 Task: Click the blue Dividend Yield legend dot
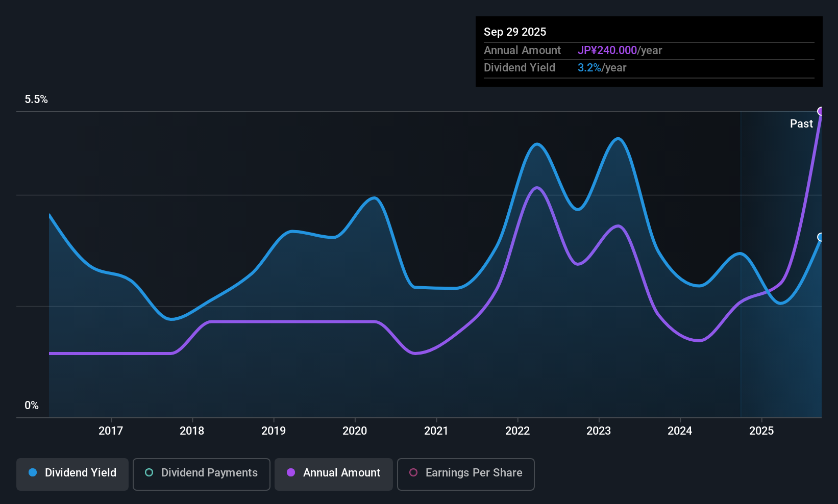click(33, 473)
